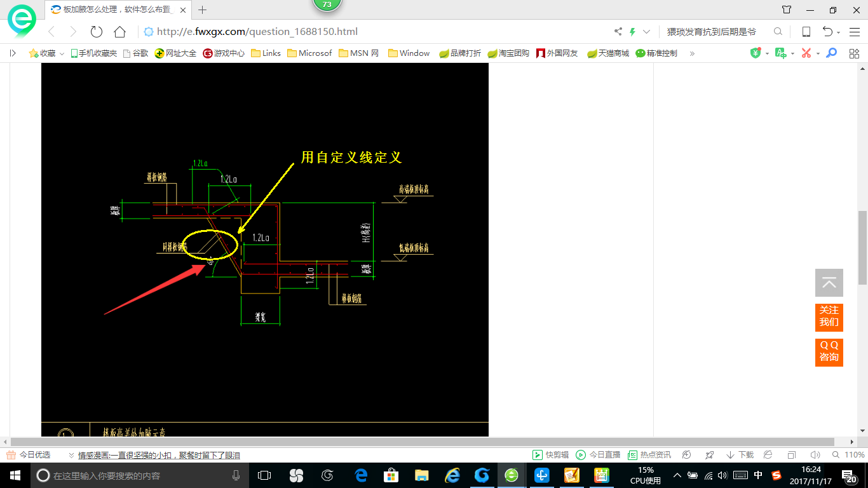Show more bookmarks with double chevron
This screenshot has height=488, width=868.
692,53
